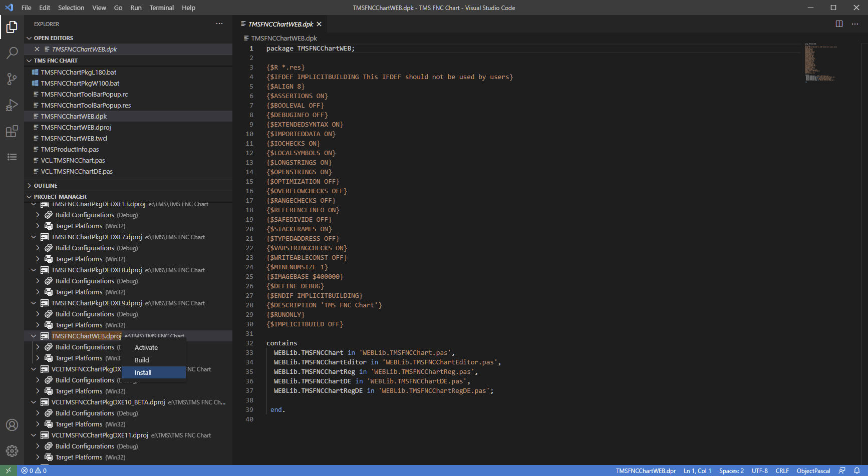868x476 pixels.
Task: Click the TMSFNCChartWEB.dproj project icon
Action: [45, 336]
